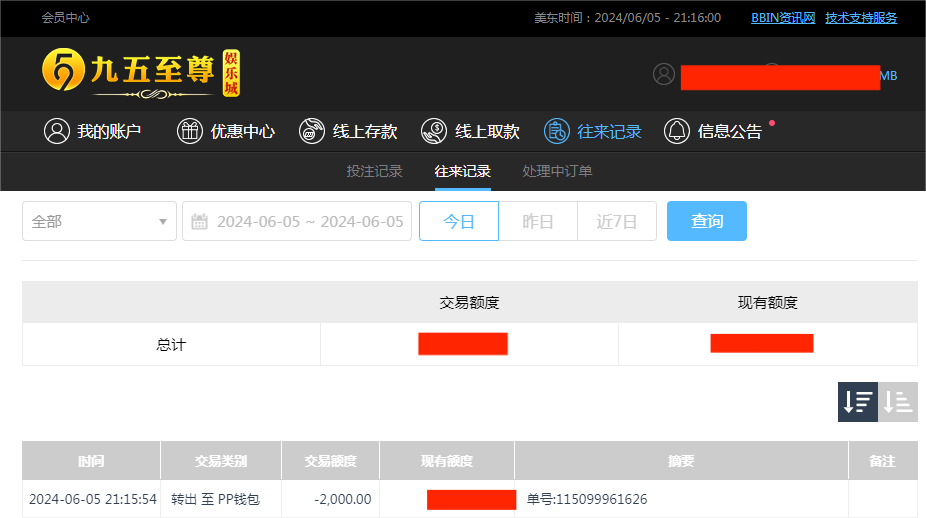Expand the 全部 transaction type dropdown
The height and width of the screenshot is (518, 926).
tap(99, 221)
